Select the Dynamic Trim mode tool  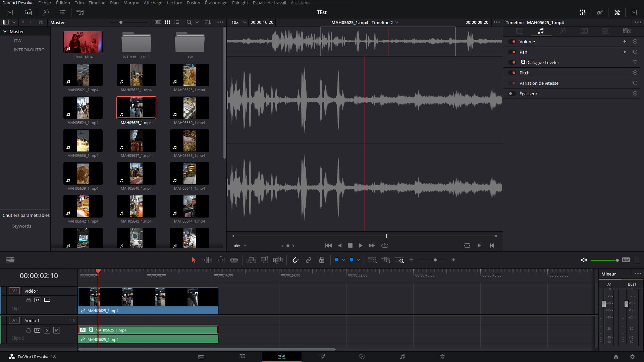tap(221, 260)
